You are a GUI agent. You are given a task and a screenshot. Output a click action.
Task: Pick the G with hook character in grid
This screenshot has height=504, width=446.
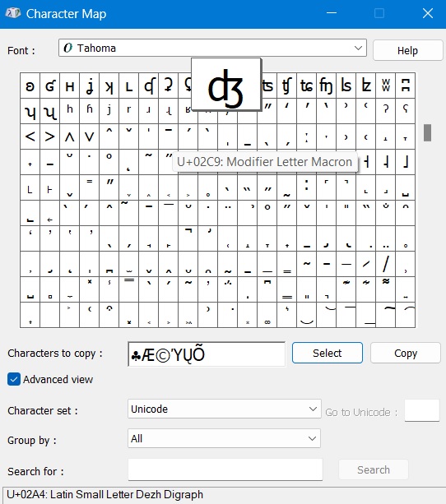(x=50, y=86)
